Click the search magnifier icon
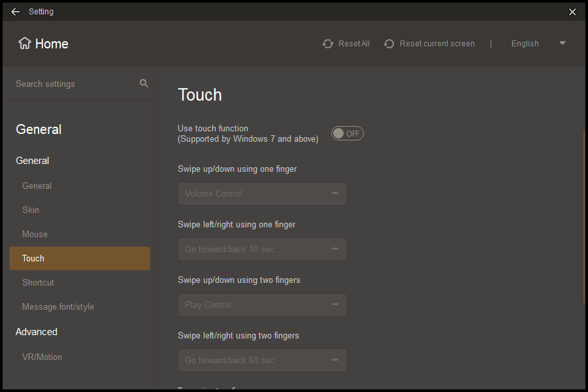 point(144,84)
